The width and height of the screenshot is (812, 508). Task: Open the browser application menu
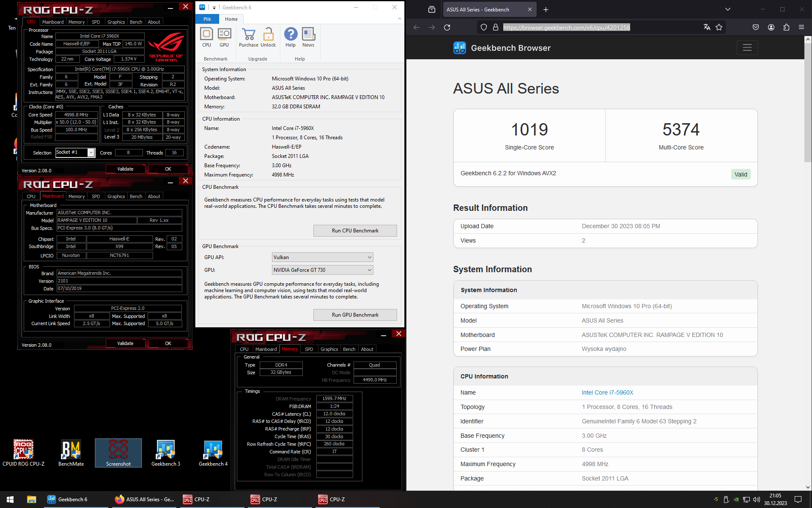click(x=801, y=28)
